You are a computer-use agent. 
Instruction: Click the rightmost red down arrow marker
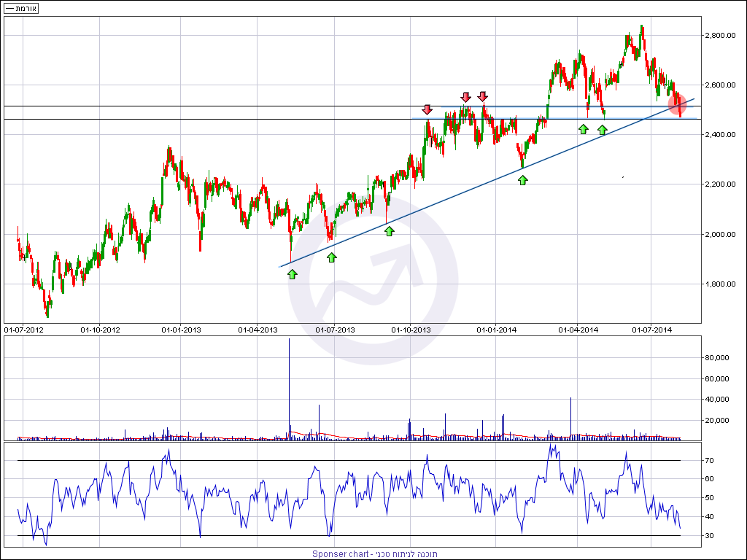click(x=482, y=96)
